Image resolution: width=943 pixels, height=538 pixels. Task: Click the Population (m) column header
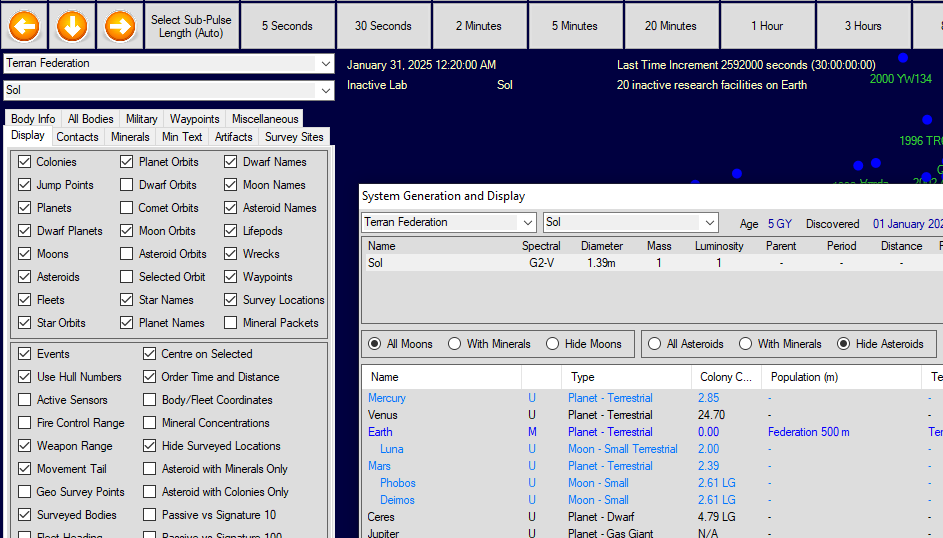841,377
